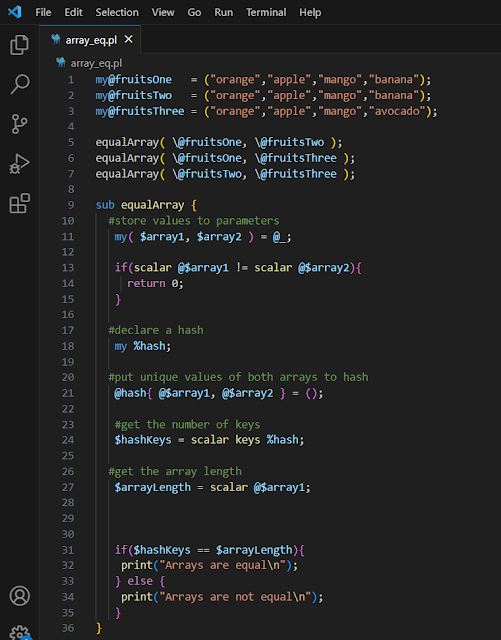Click comment "#declare a hash"

click(156, 330)
